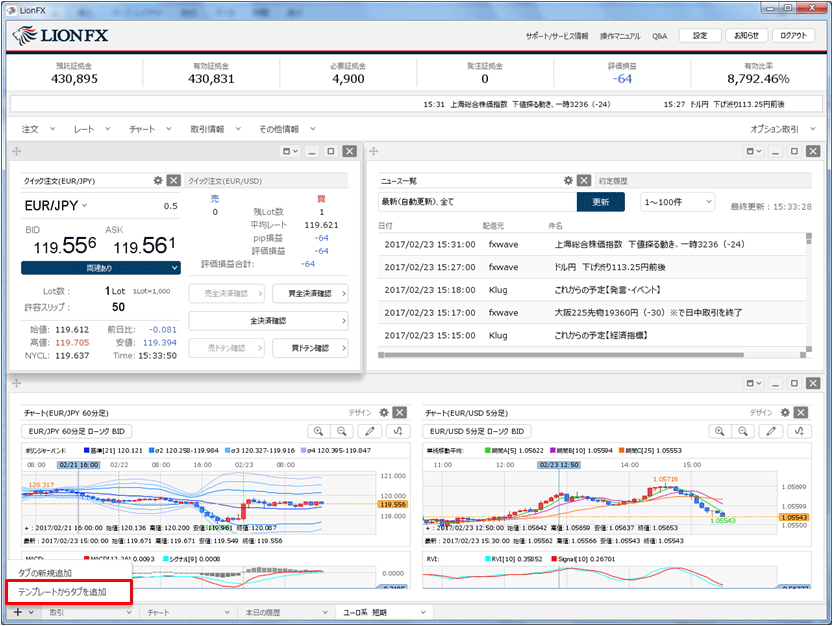Close the チャート(EUR/USD 5分足) chart
Viewport: 833px width, 626px height.
pos(801,412)
